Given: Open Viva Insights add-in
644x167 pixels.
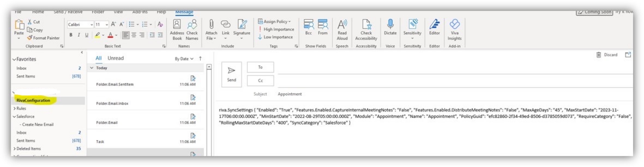Looking at the screenshot, I should [x=455, y=29].
